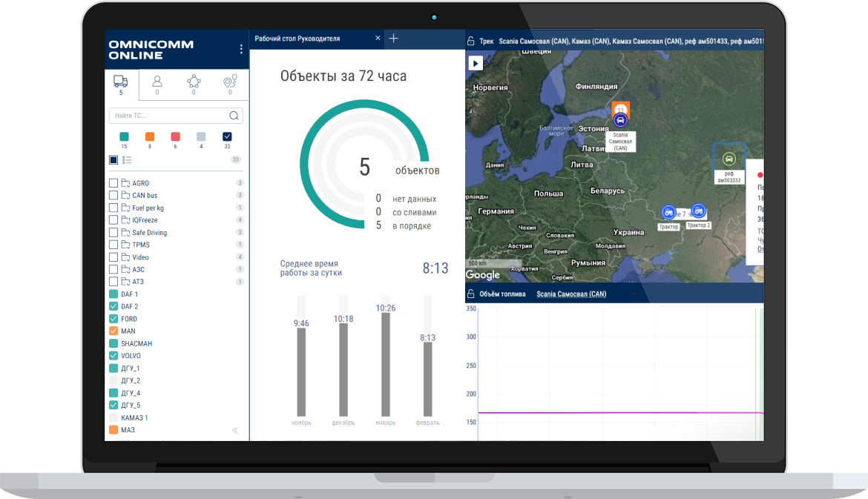Filter by grey status swatch (4)
Viewport: 868px width, 499px height.
(201, 136)
